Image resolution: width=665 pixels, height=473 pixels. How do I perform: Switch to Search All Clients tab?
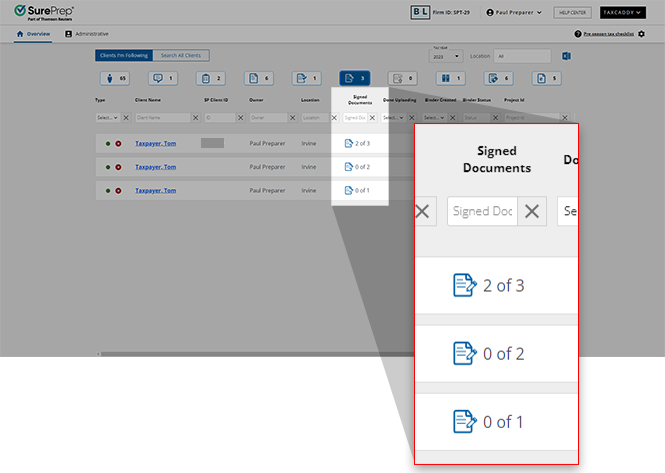tap(181, 56)
